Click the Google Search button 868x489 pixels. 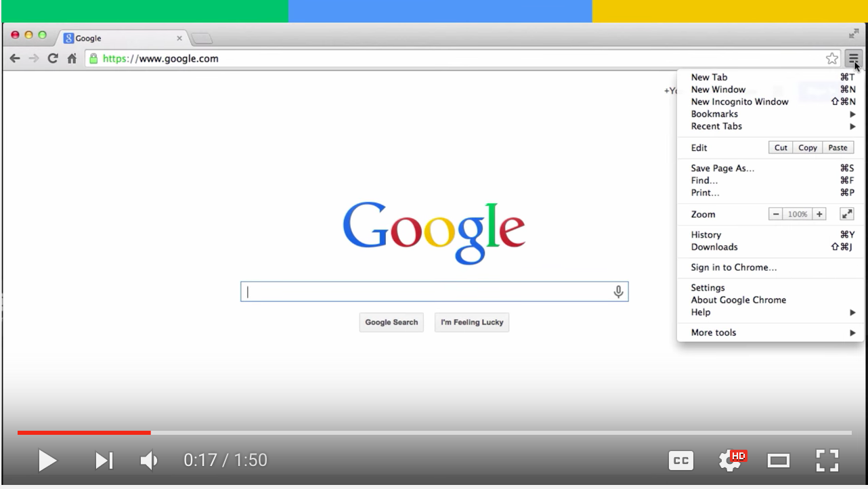391,322
